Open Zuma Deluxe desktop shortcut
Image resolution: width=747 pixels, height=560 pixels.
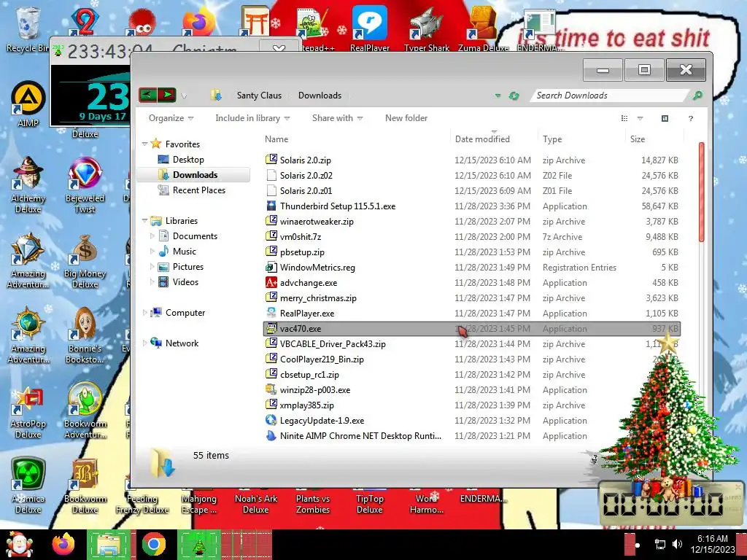coord(483,28)
